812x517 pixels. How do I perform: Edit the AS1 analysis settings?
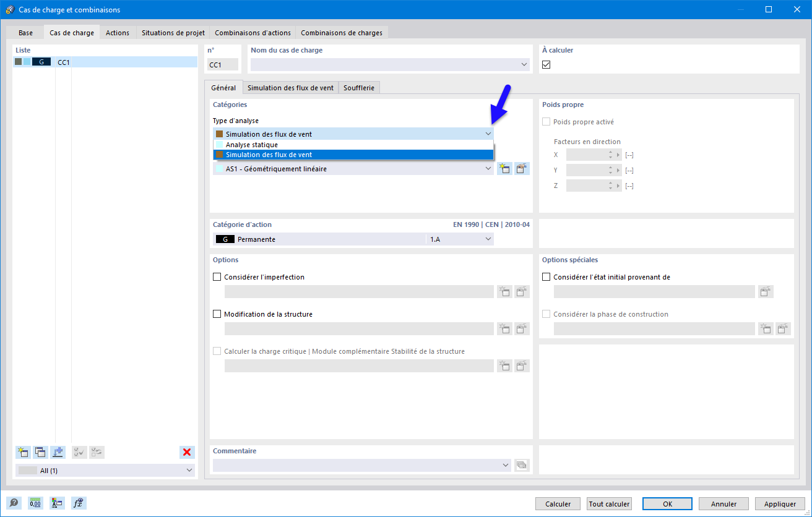(x=522, y=168)
